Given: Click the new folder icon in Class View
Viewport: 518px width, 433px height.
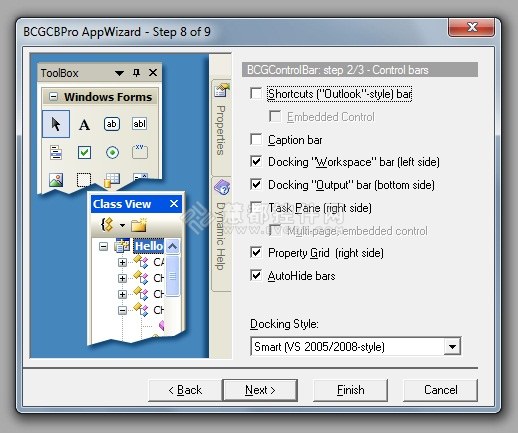Looking at the screenshot, I should 139,225.
